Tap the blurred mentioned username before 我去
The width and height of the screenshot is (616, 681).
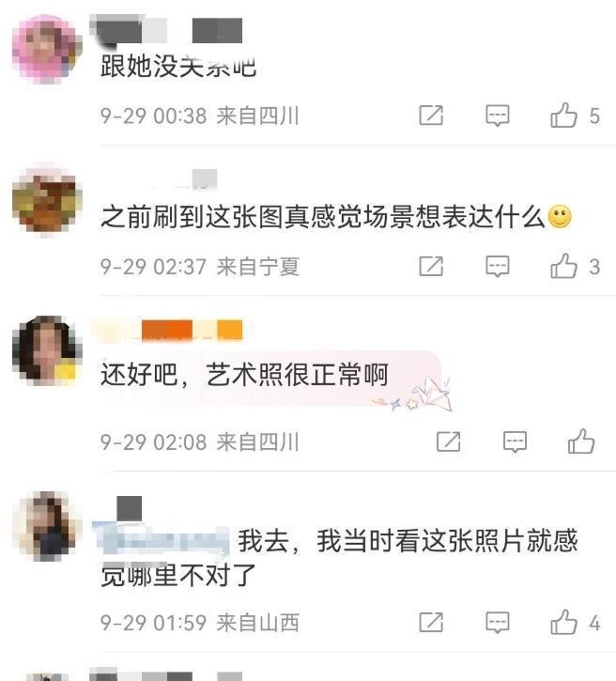(161, 540)
